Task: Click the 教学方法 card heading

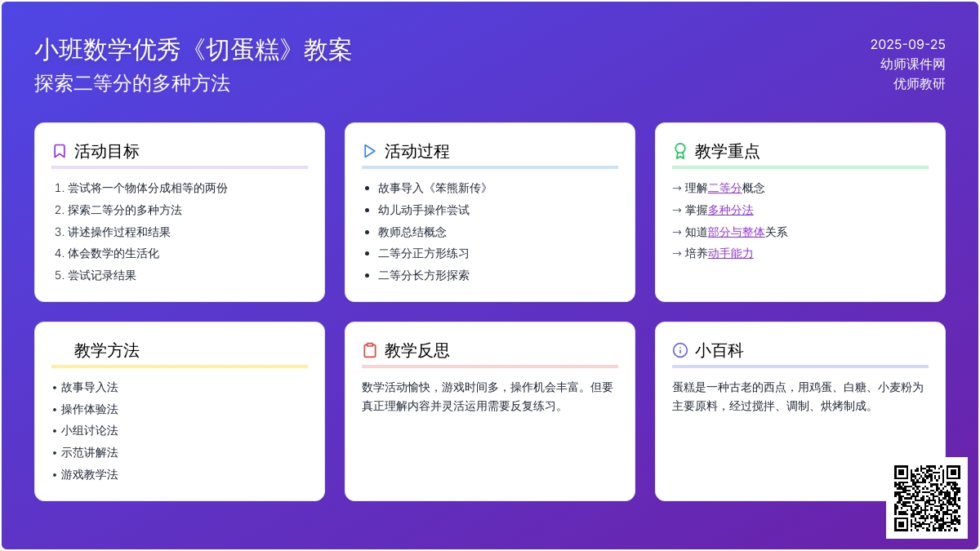Action: 107,350
